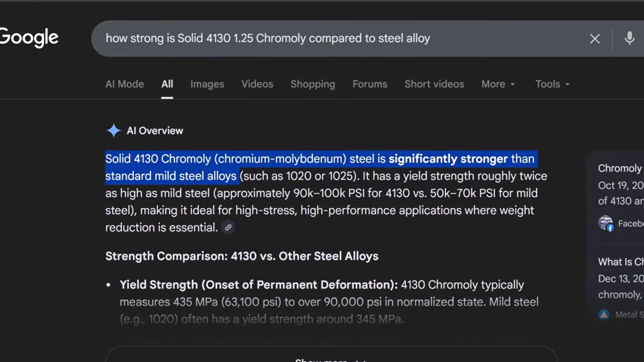Switch to the AI Mode tab
The image size is (644, 362).
[x=125, y=84]
